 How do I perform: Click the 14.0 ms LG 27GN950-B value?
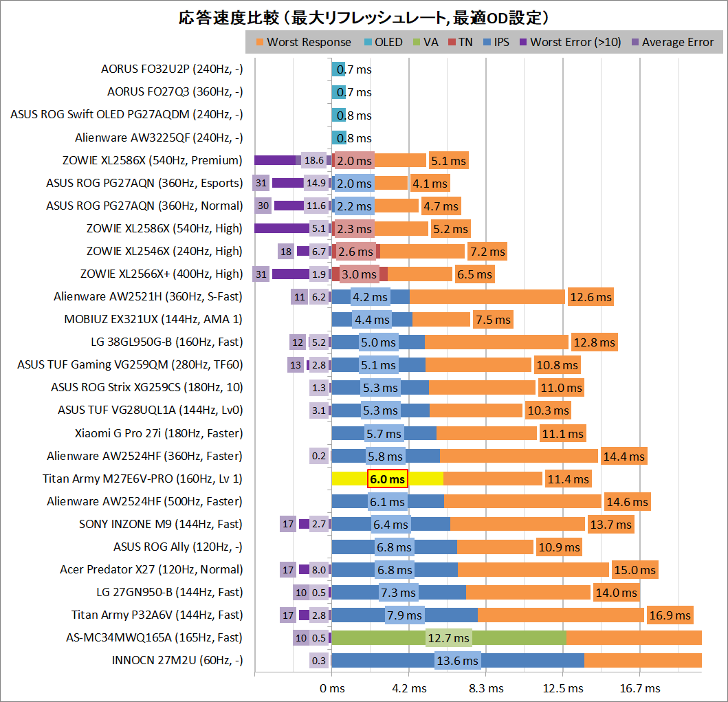click(617, 593)
